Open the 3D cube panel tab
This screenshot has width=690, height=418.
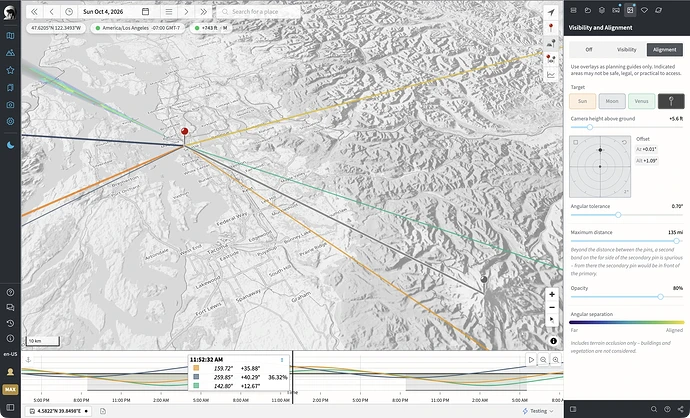(x=602, y=10)
